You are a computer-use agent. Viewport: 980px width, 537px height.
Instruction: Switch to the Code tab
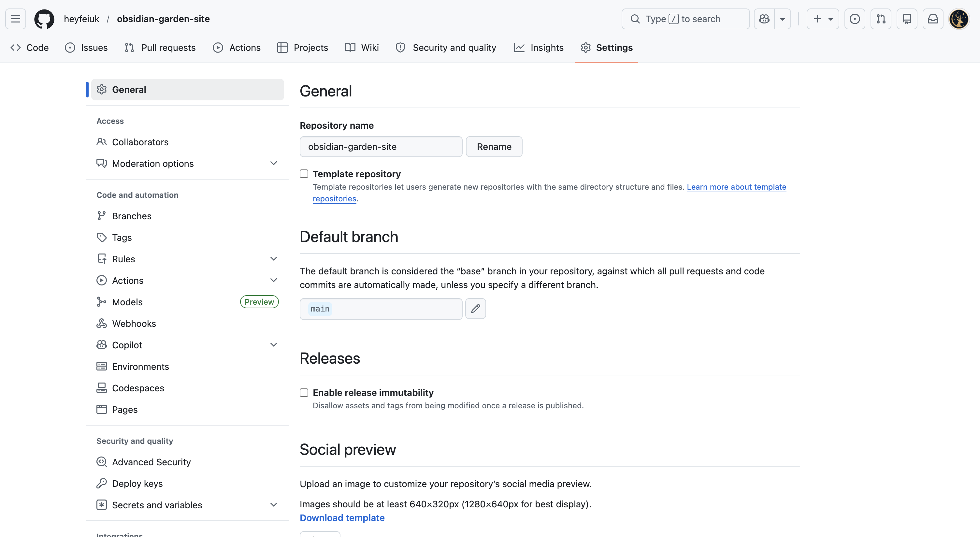click(x=30, y=48)
